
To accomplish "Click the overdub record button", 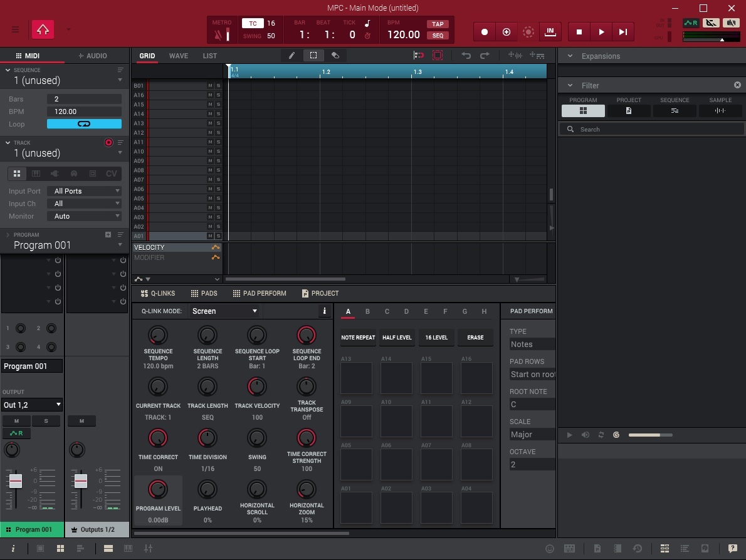I will [507, 32].
